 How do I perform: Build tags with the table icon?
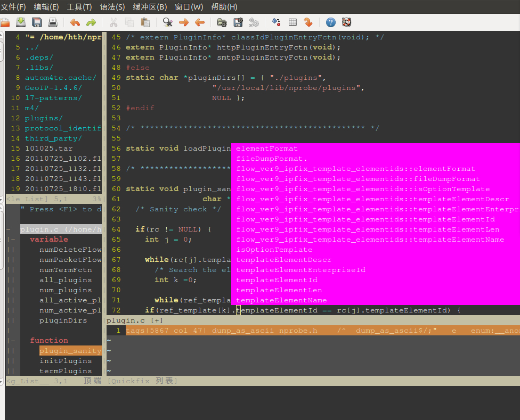tap(292, 22)
